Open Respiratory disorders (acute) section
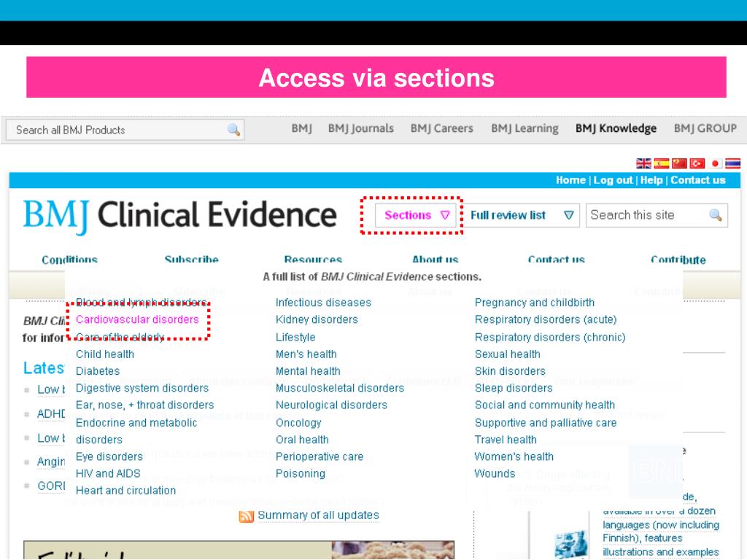 pos(546,319)
